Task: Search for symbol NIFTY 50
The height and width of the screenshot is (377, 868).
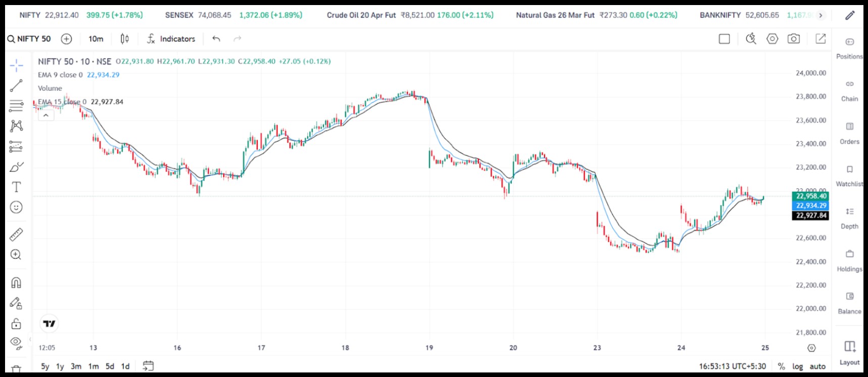Action: coord(29,39)
